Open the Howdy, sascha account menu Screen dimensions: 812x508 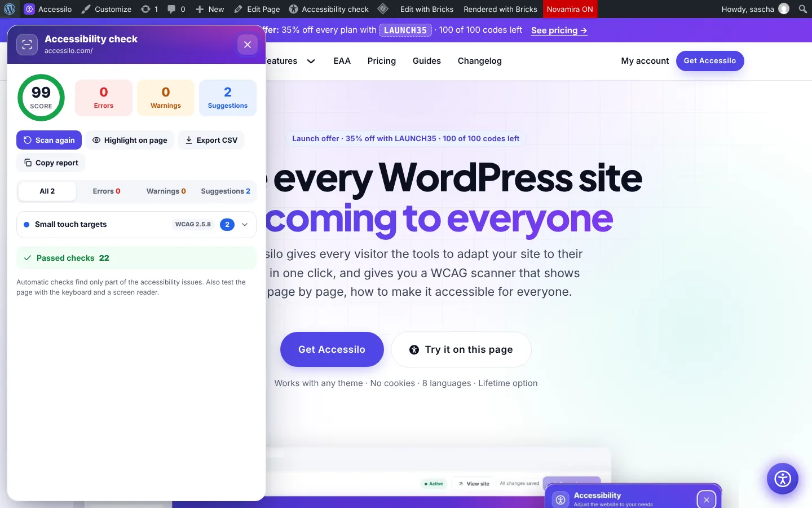click(x=755, y=9)
